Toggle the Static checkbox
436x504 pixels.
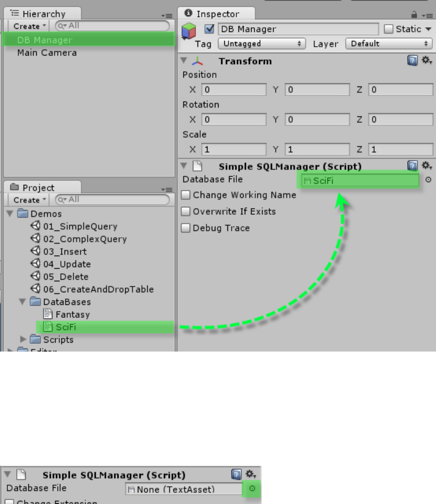tap(388, 29)
